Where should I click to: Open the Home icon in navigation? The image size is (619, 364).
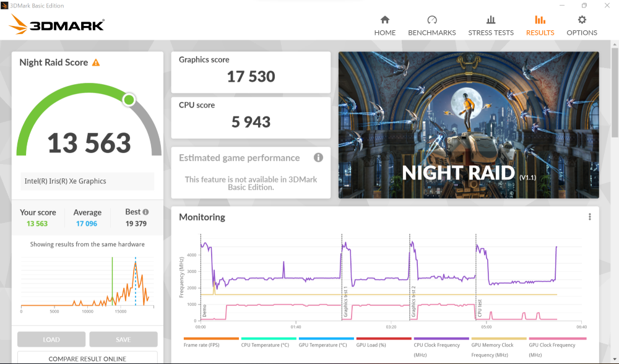pos(385,20)
